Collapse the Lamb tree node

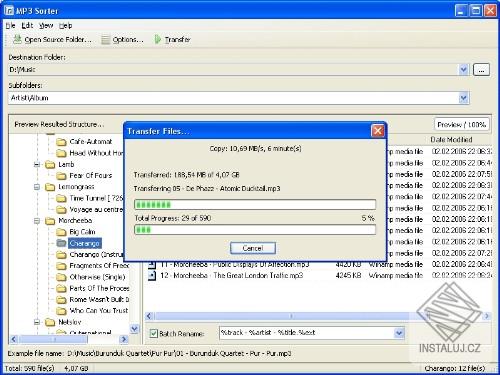point(37,165)
